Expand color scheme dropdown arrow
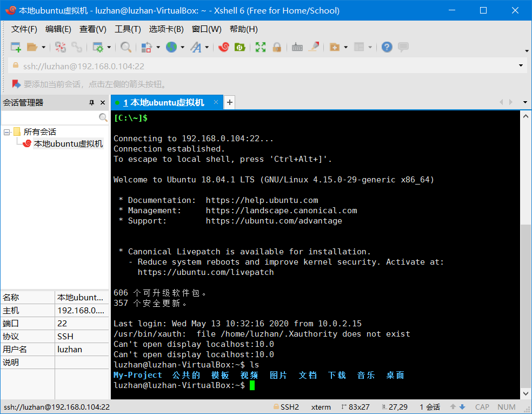532x414 pixels. point(158,47)
